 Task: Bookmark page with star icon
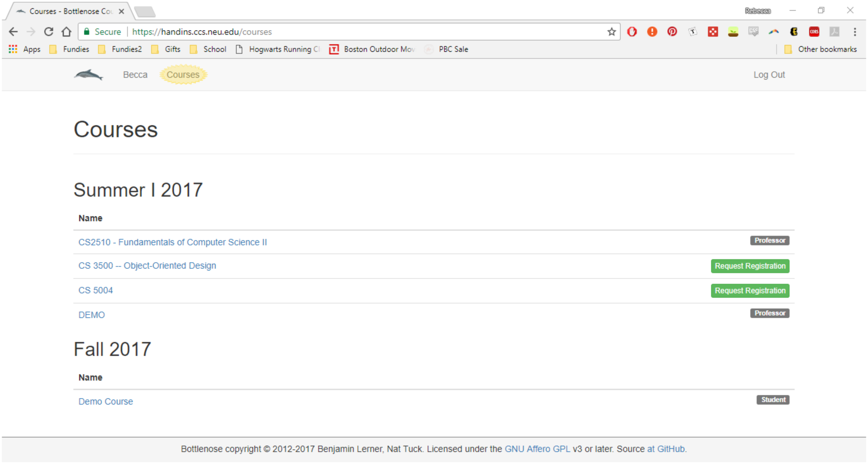[x=611, y=32]
